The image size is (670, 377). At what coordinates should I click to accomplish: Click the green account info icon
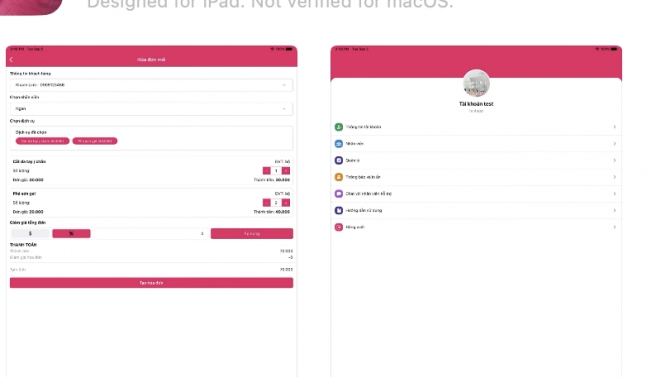pos(338,127)
